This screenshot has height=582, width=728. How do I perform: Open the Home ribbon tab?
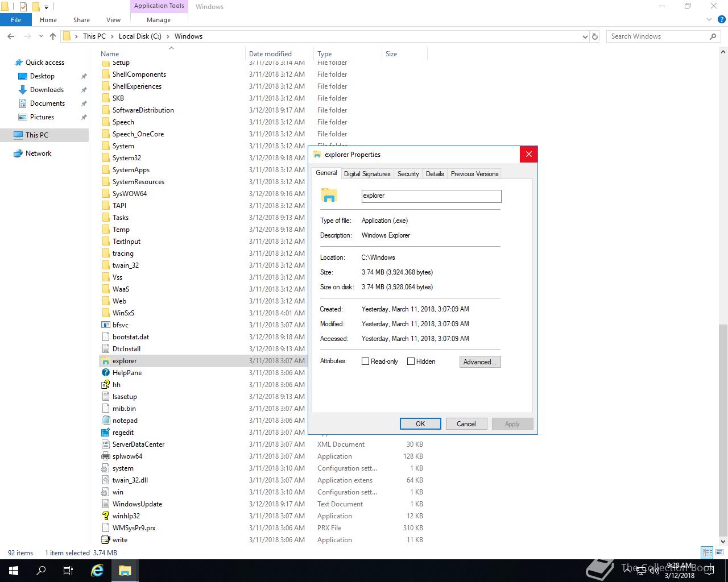click(48, 20)
